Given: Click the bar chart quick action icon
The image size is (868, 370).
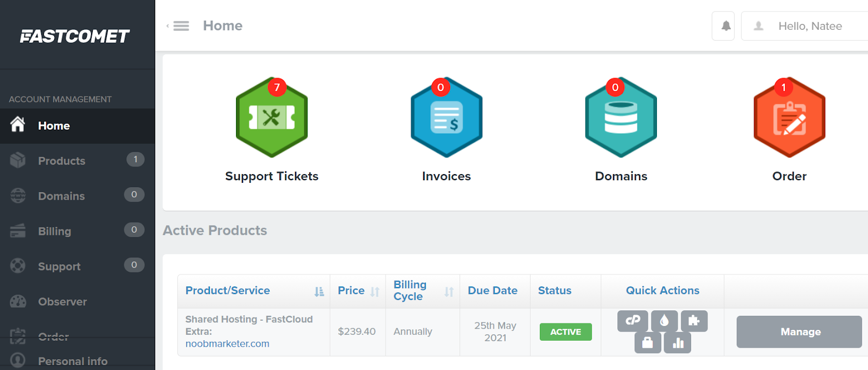Looking at the screenshot, I should (x=678, y=343).
